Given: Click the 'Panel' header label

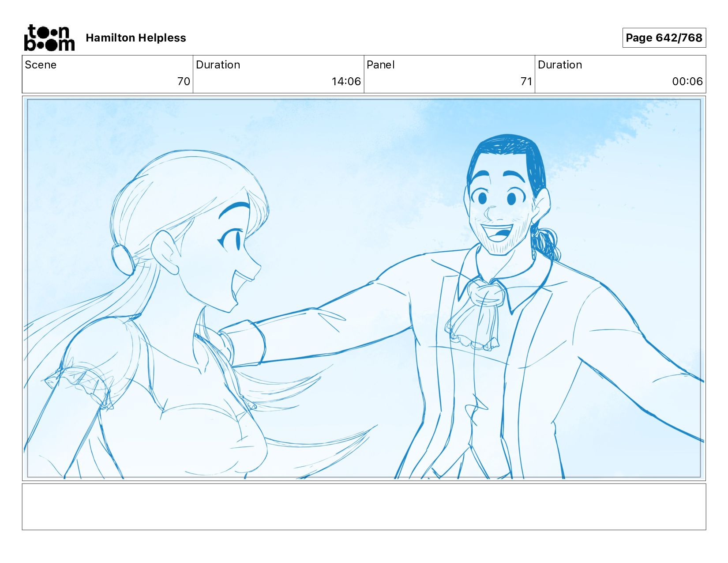Looking at the screenshot, I should pyautogui.click(x=380, y=65).
